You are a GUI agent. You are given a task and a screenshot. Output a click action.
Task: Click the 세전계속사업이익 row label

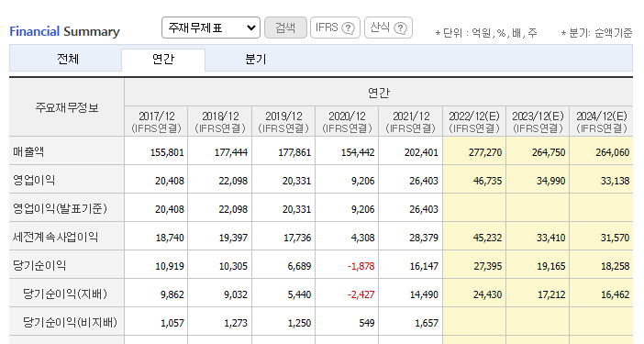pos(55,237)
